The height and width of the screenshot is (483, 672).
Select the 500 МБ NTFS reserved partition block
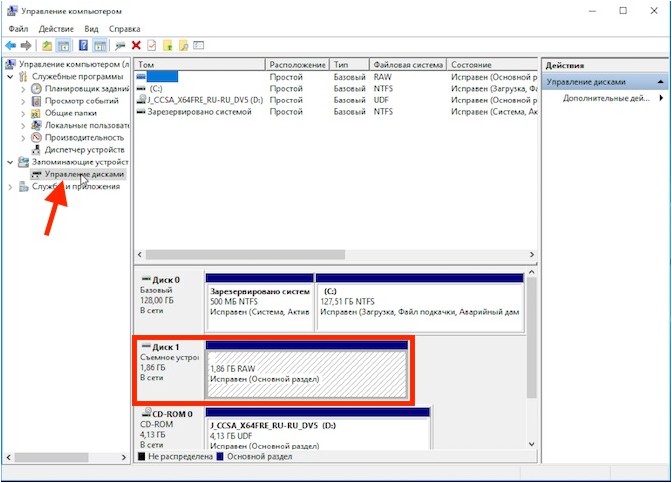point(260,307)
